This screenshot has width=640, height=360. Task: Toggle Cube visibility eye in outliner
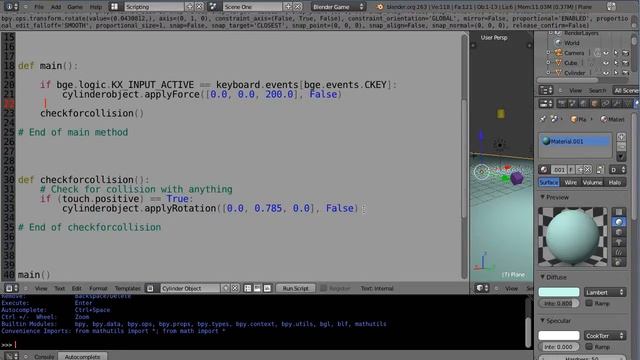click(606, 63)
